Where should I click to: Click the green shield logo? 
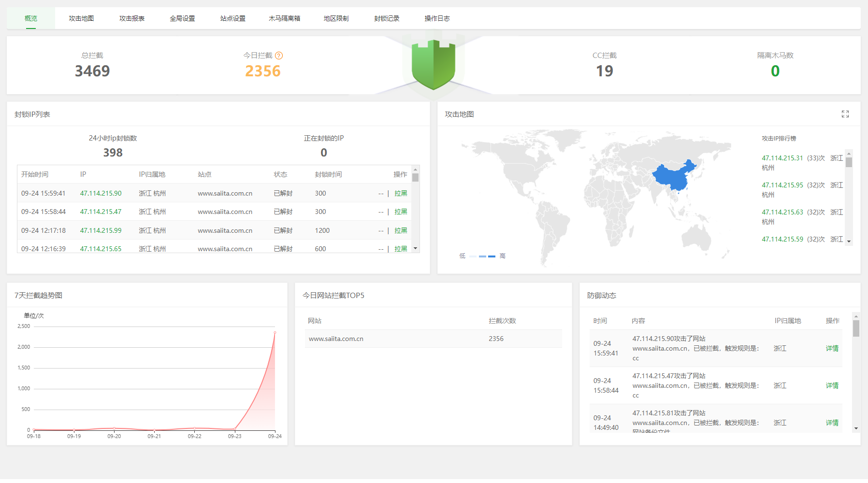pos(434,65)
